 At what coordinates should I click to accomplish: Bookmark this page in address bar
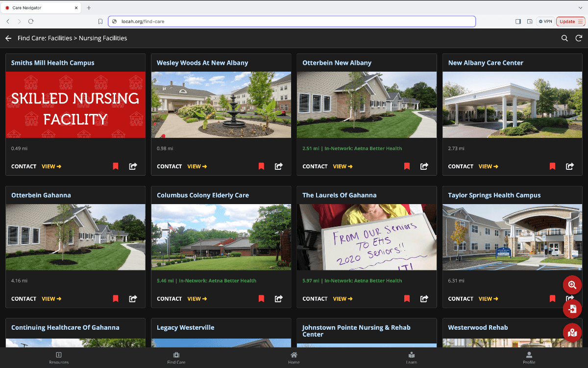click(x=100, y=22)
